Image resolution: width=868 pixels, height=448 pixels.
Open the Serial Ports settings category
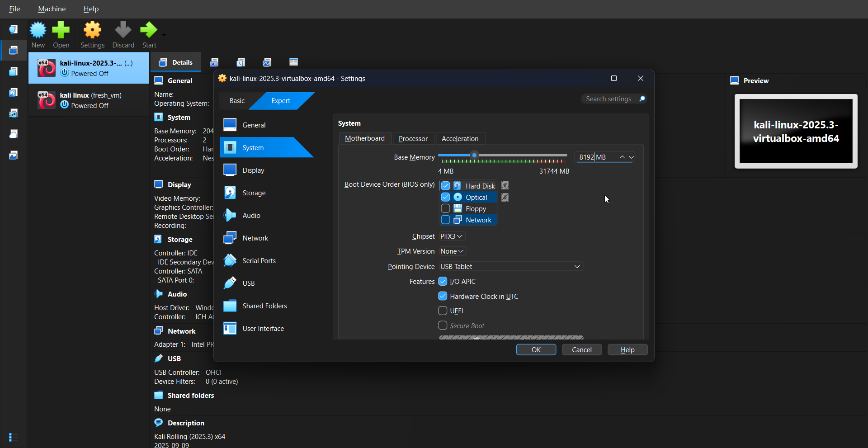click(x=259, y=261)
